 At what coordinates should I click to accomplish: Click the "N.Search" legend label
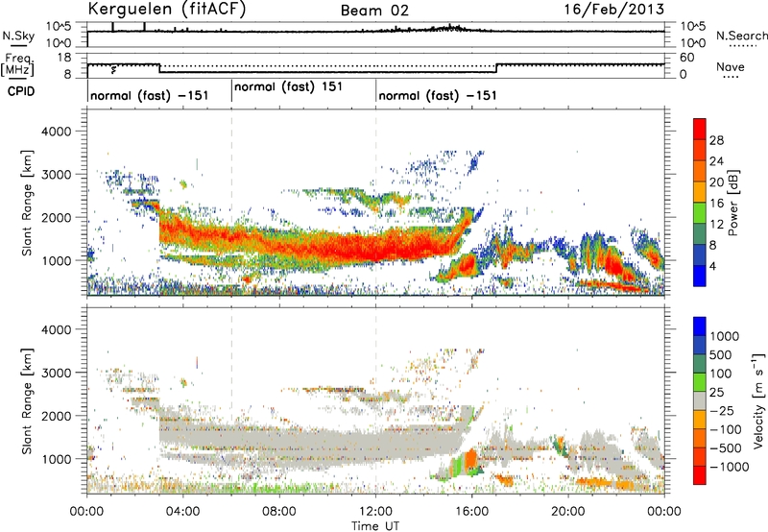(741, 36)
